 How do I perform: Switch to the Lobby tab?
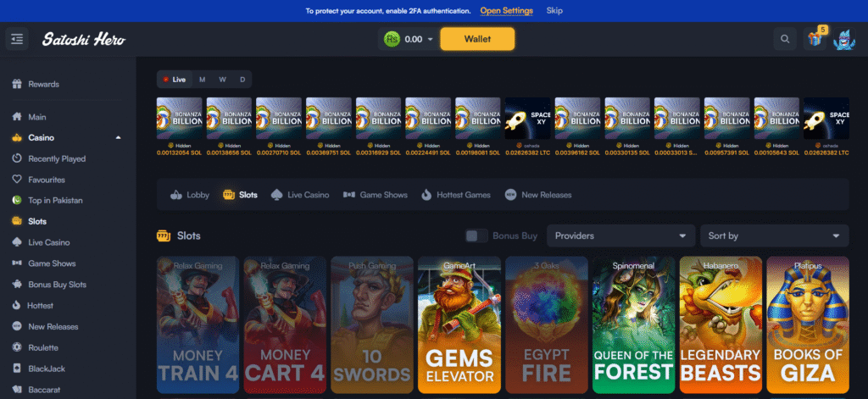coord(190,195)
